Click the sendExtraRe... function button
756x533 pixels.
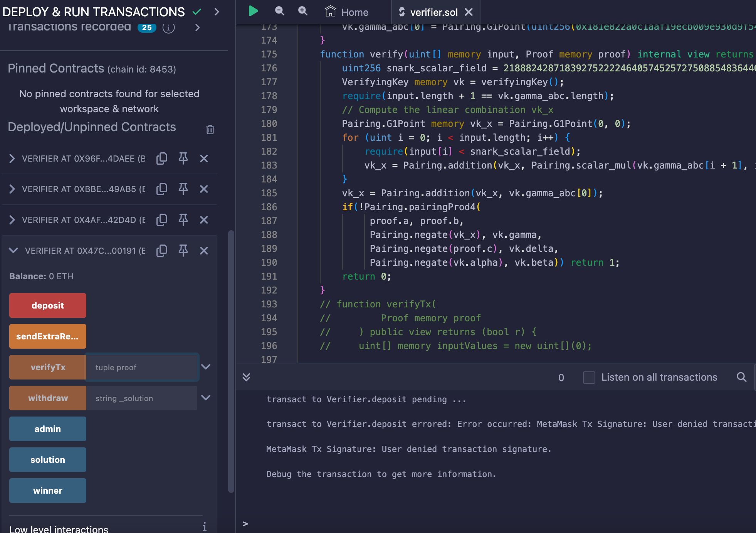(x=48, y=336)
